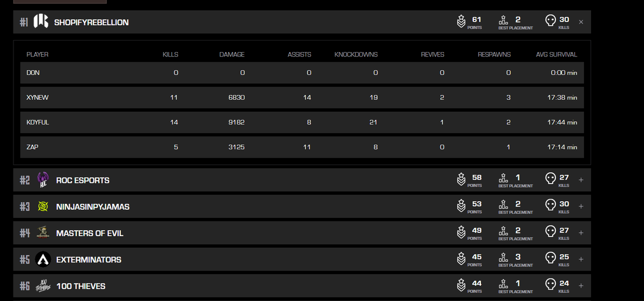The image size is (644, 301).
Task: Click XYNEW's assists value 14
Action: point(307,98)
